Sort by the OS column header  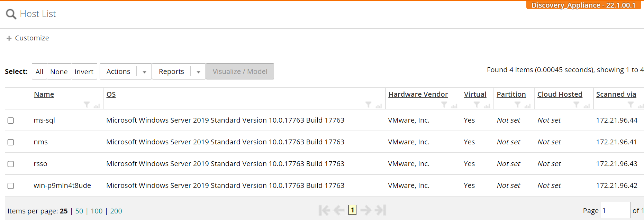[x=111, y=94]
